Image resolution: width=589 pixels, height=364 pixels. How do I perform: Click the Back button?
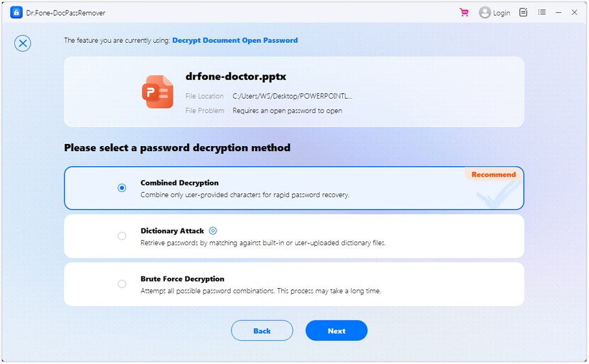pyautogui.click(x=262, y=331)
